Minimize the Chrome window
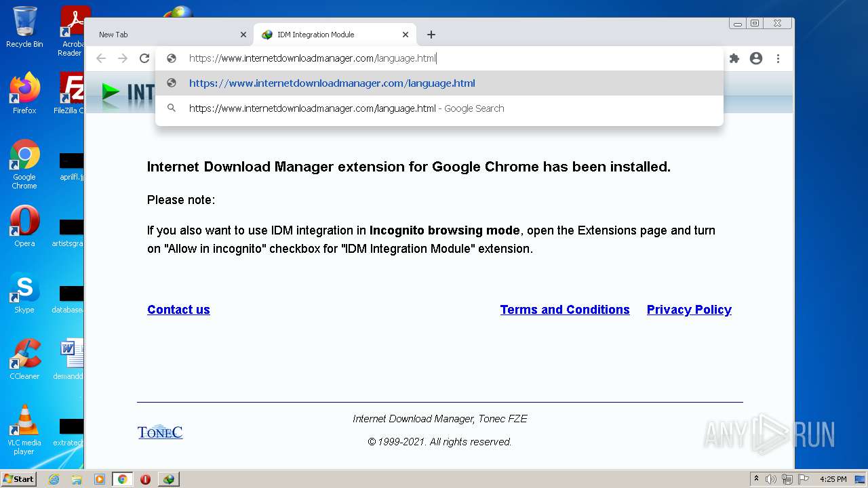Image resolution: width=868 pixels, height=488 pixels. coord(738,23)
